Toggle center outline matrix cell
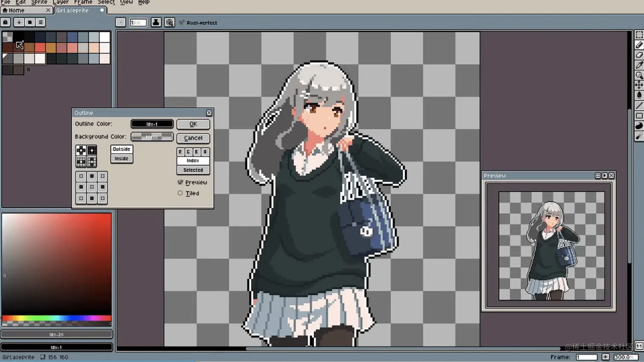644x362 pixels. pos(92,187)
